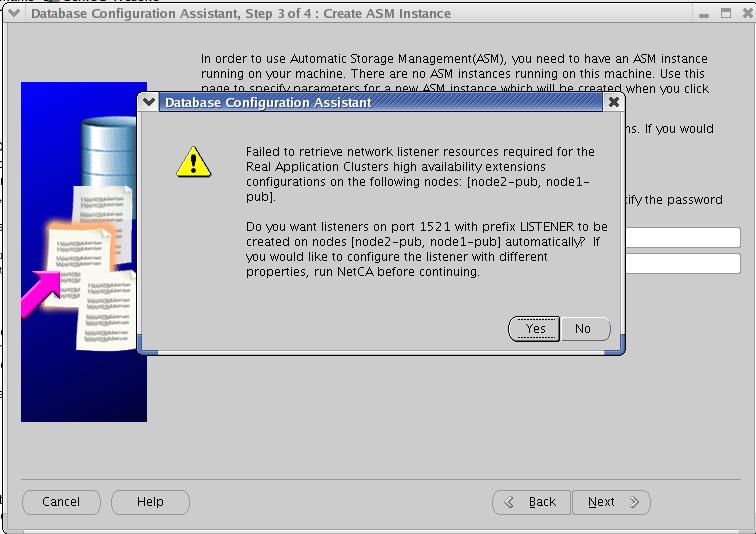
Task: Click the yellow warning triangle icon
Action: click(x=192, y=160)
